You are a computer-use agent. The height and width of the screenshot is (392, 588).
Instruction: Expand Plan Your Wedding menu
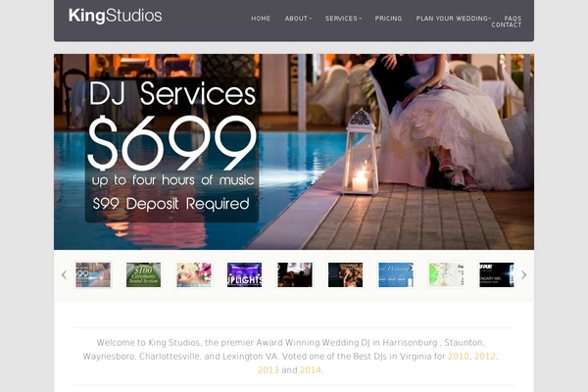tap(453, 19)
